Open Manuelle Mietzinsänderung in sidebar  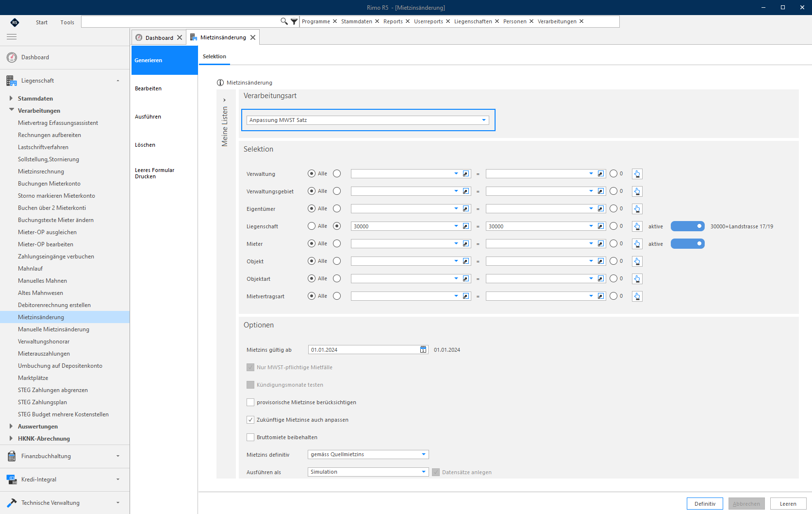coord(53,329)
